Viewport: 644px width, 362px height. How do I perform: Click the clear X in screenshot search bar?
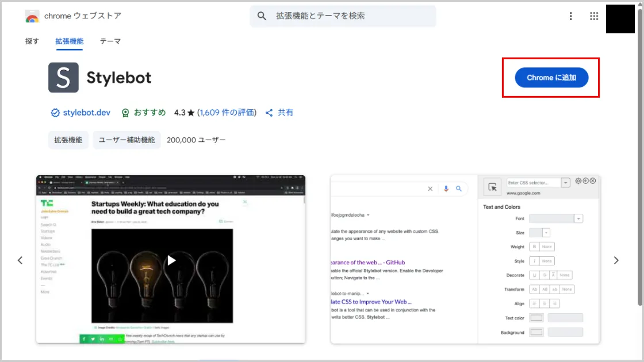430,189
